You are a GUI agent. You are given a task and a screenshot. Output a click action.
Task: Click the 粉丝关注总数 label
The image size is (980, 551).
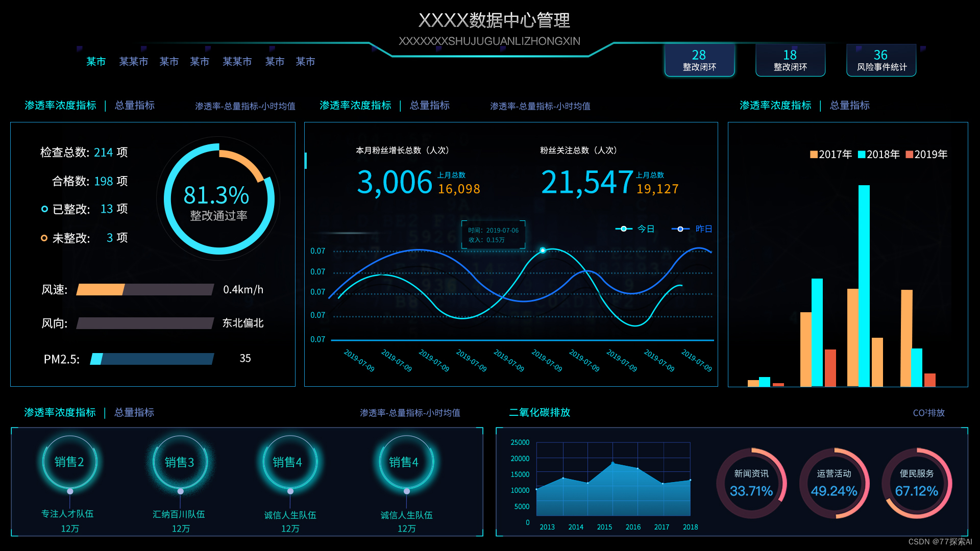tap(579, 150)
